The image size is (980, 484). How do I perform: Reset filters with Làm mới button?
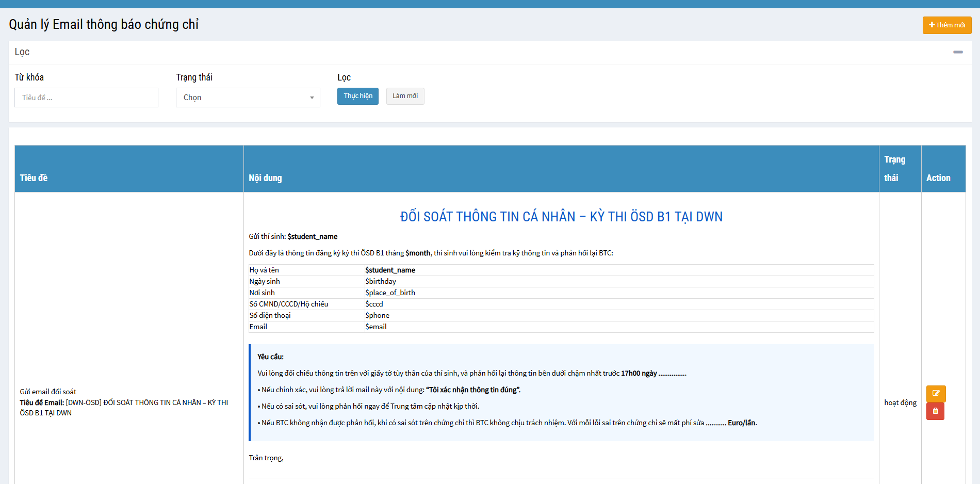pos(405,96)
